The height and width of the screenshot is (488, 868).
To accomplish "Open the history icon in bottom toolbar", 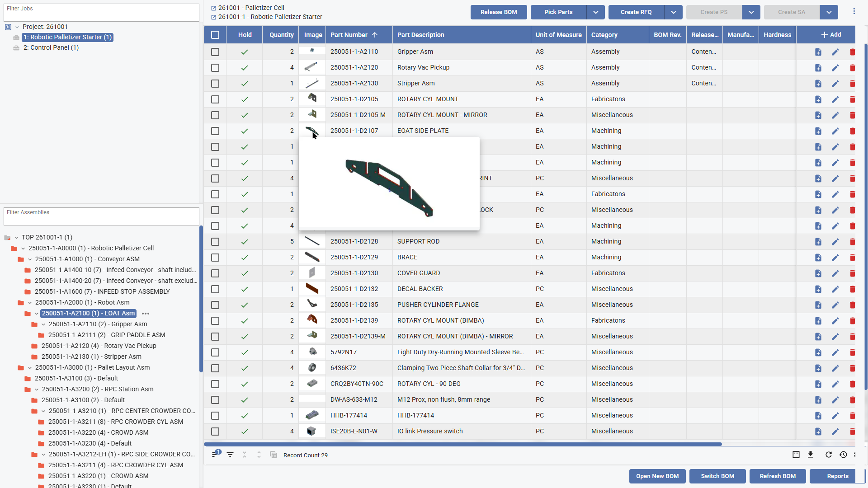I will coord(843,455).
